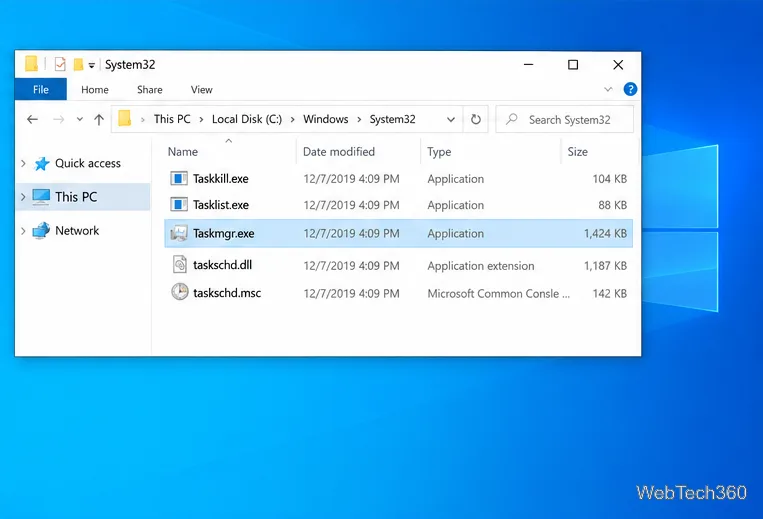Click the taskschd.dll file icon

180,265
